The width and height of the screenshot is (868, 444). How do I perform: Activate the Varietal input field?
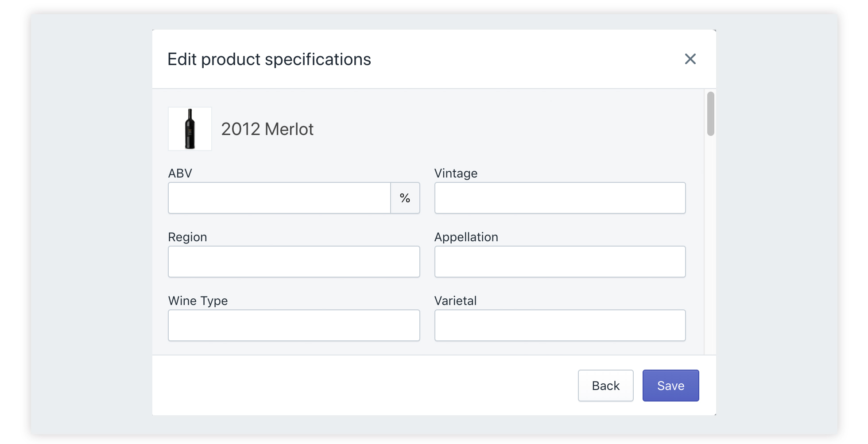[560, 325]
